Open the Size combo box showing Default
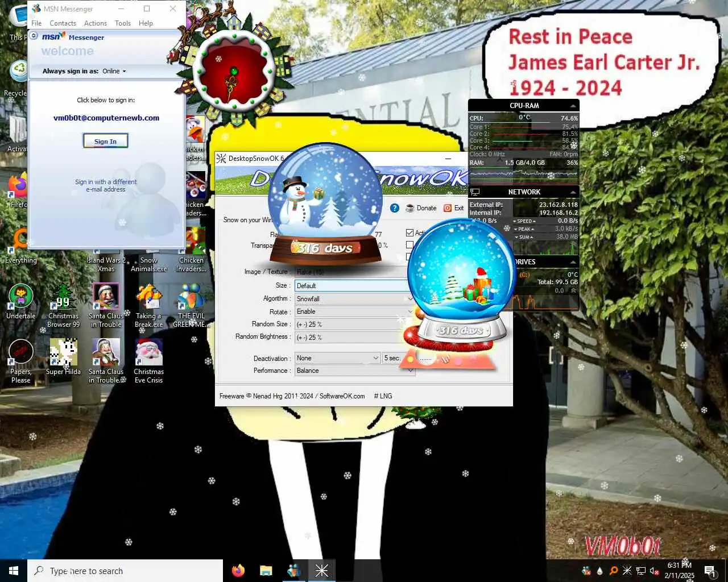This screenshot has width=728, height=582. 351,286
